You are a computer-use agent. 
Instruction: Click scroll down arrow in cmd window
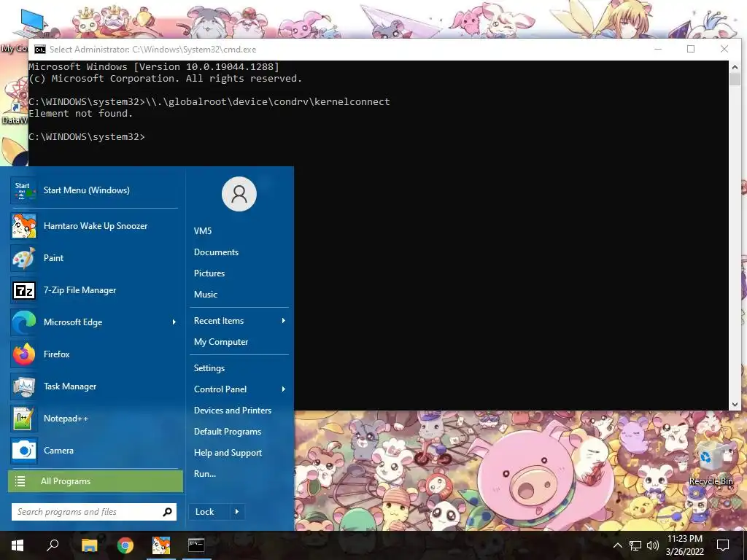(734, 404)
